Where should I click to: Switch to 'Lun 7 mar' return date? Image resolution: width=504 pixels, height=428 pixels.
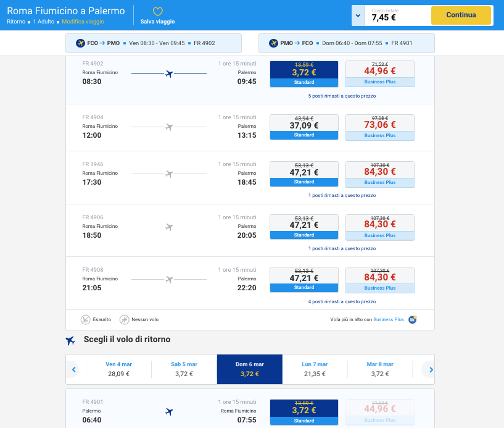click(315, 369)
